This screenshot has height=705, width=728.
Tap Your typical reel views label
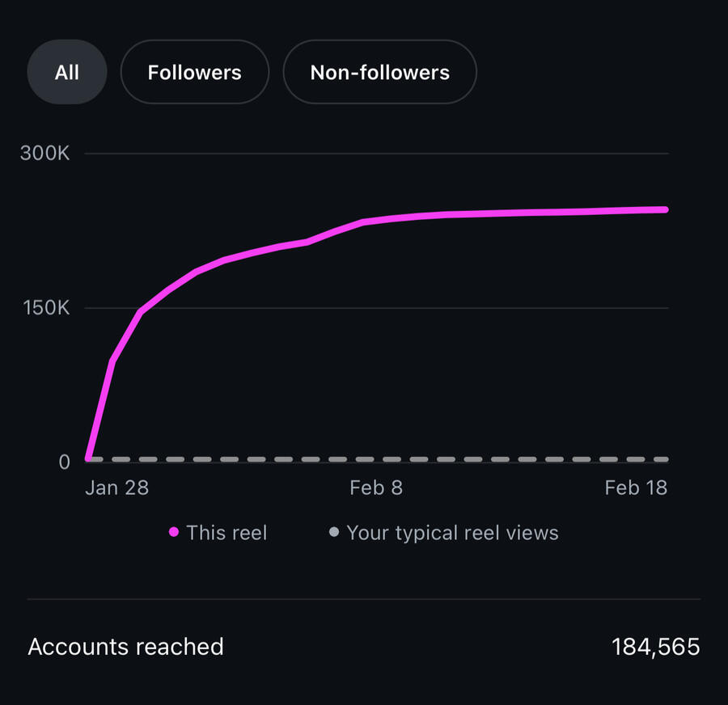[x=452, y=534]
